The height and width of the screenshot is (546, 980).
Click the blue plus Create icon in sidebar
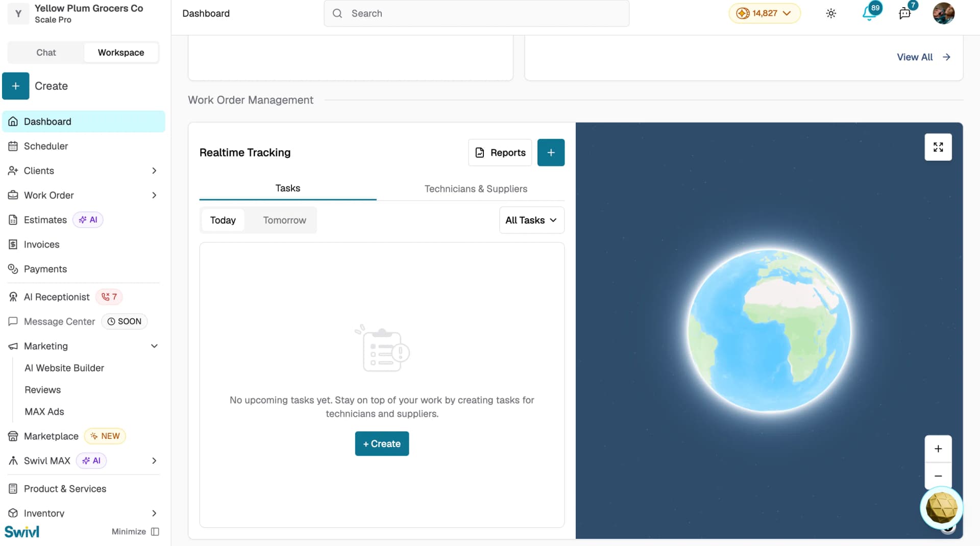click(x=15, y=86)
